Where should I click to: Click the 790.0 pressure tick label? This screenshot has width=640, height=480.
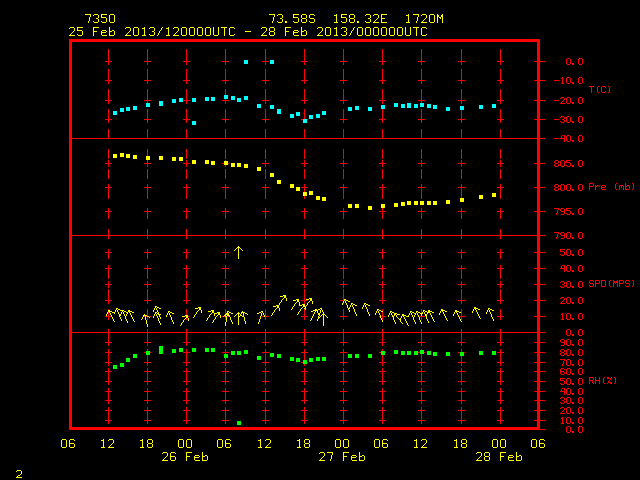569,236
